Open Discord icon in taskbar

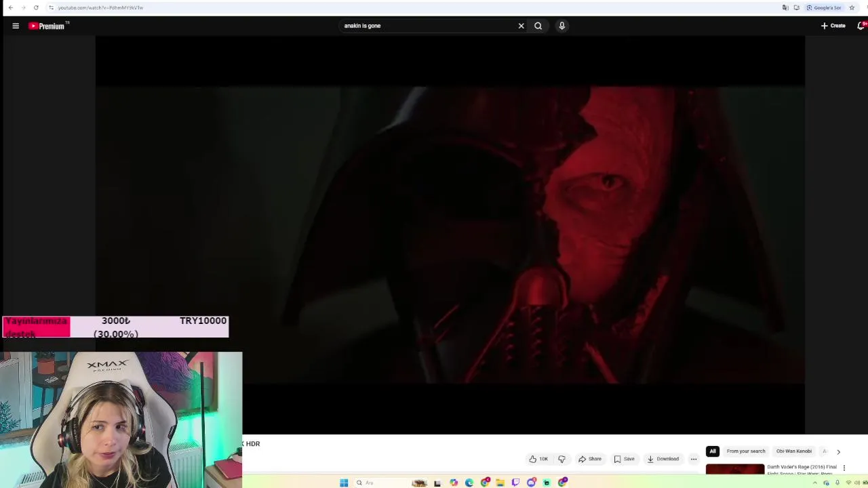pyautogui.click(x=531, y=483)
